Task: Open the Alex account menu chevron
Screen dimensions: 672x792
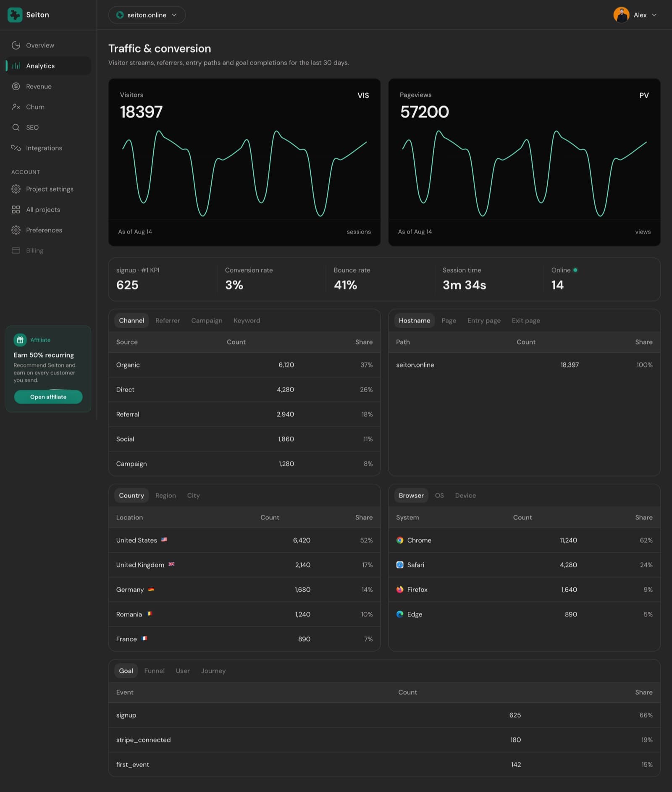Action: (x=654, y=15)
